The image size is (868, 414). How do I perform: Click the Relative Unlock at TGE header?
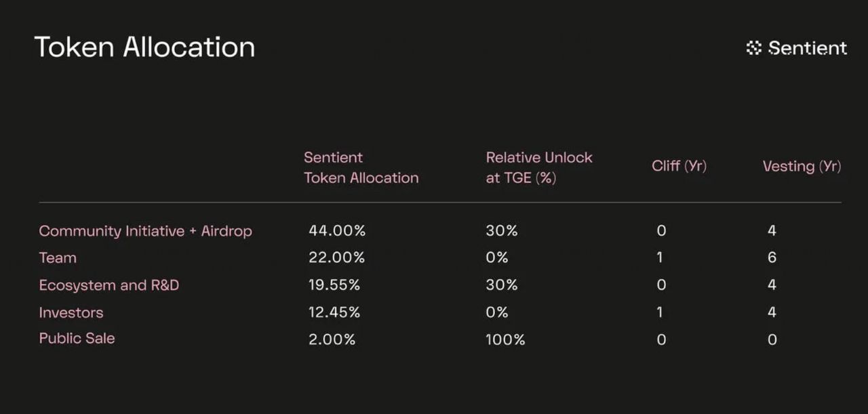point(539,167)
